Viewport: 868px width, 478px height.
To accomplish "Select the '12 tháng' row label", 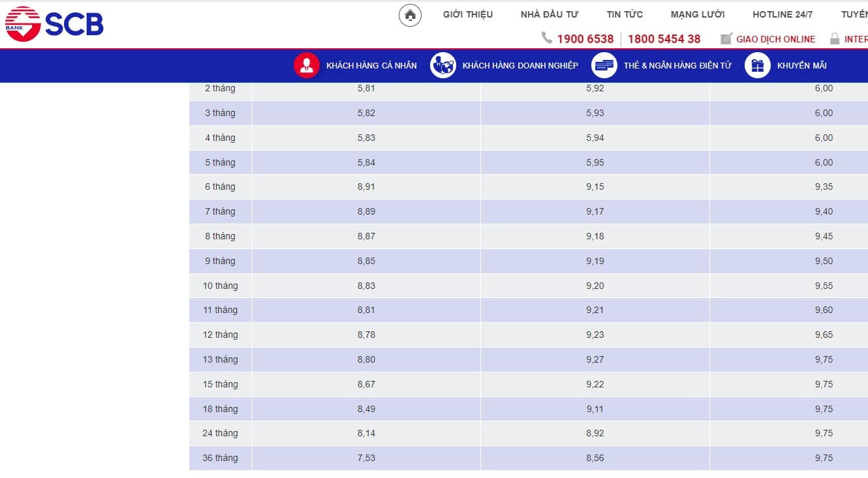I will pos(220,335).
